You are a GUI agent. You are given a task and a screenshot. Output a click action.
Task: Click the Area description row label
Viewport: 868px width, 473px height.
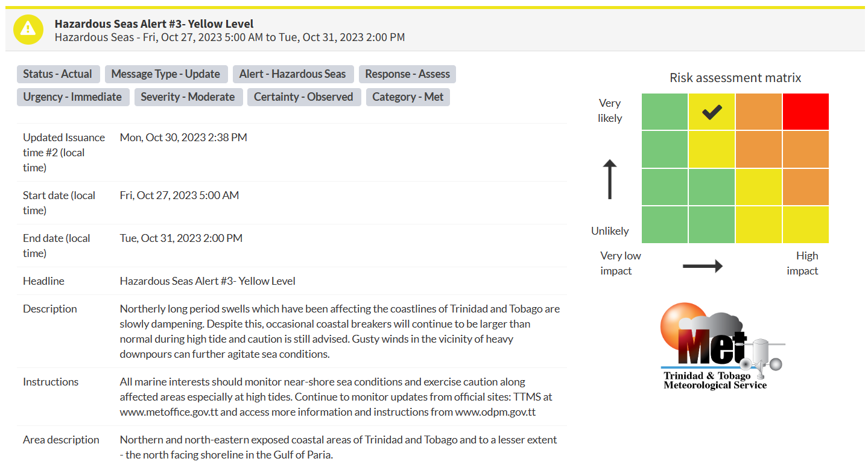pyautogui.click(x=61, y=440)
